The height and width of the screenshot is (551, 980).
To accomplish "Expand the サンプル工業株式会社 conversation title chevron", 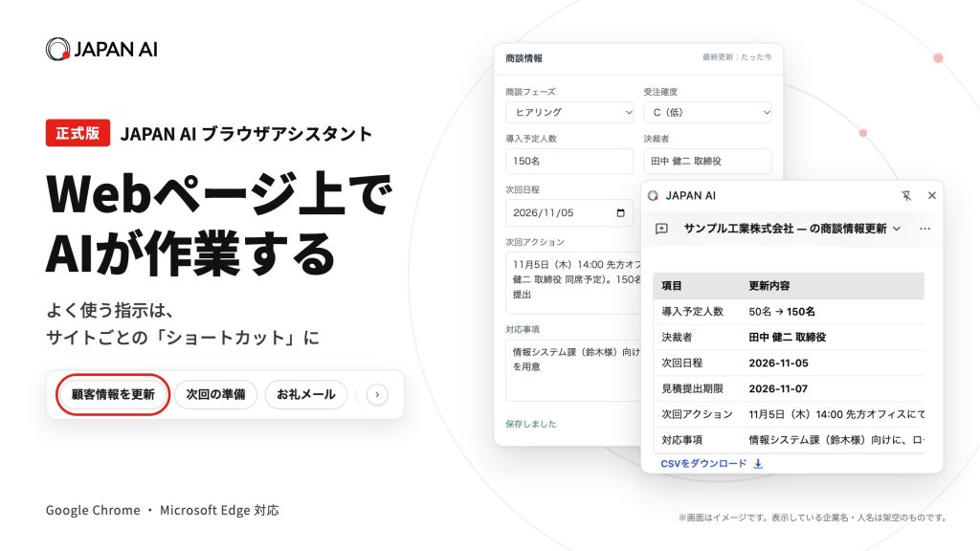I will [x=897, y=229].
